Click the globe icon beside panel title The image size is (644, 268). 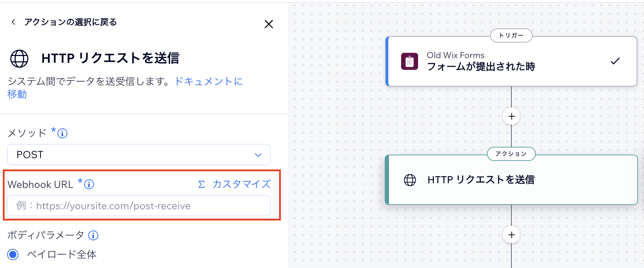19,58
